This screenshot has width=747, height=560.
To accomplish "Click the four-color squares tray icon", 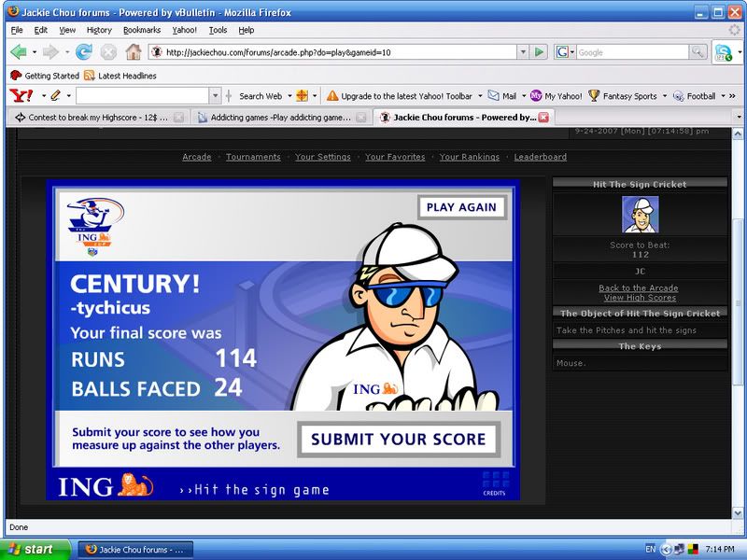I will [693, 549].
